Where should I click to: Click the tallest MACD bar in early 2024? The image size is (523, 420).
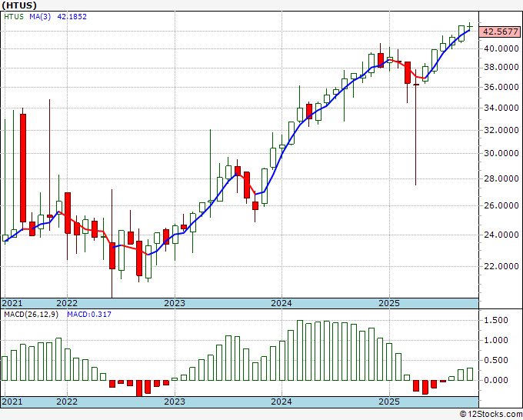click(x=300, y=350)
